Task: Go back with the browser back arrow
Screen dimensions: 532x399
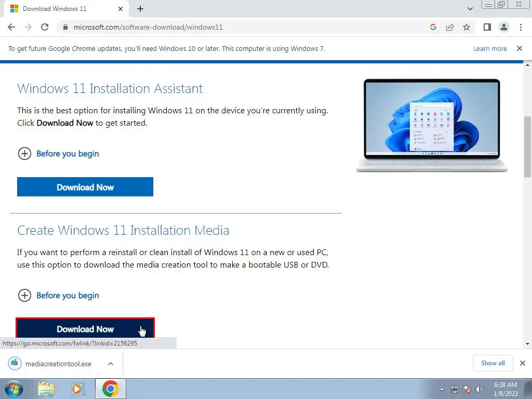Action: tap(11, 27)
